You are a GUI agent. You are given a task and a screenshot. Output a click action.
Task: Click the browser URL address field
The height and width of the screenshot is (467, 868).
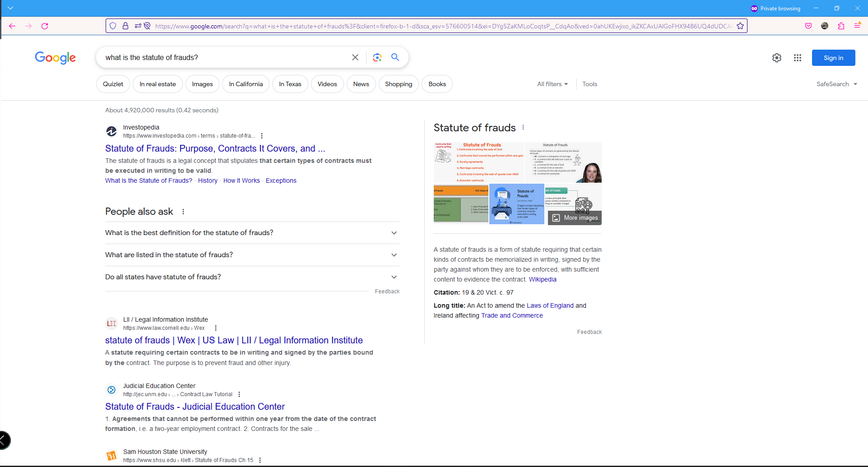click(x=442, y=26)
